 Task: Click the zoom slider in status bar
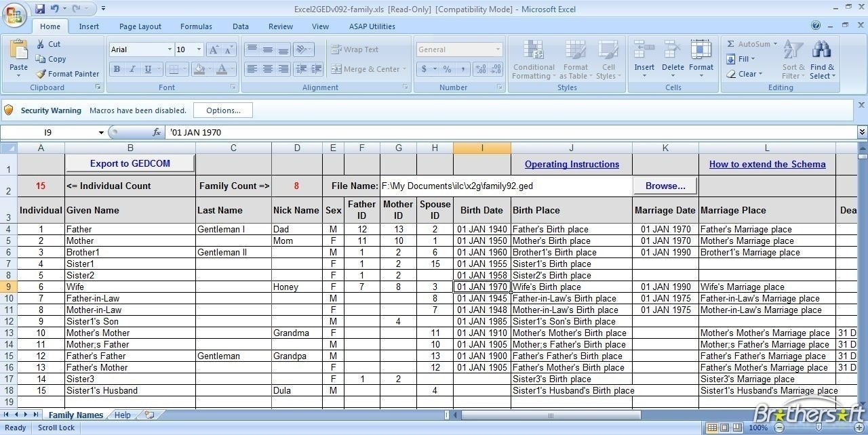819,428
